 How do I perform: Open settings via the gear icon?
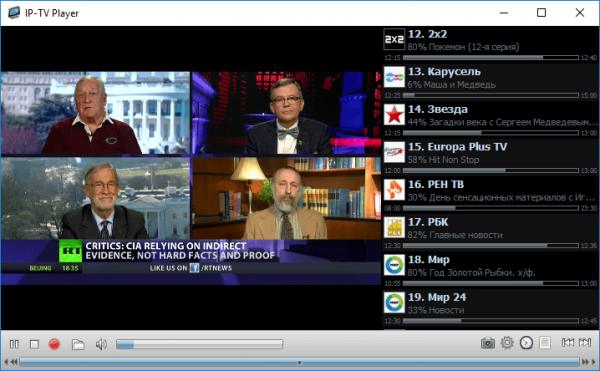click(x=507, y=342)
